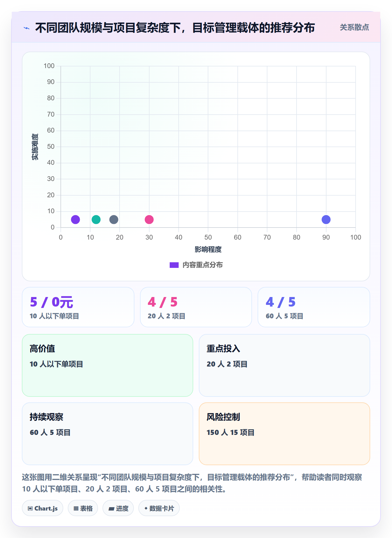
Task: Click tick label 60 on the 实施难度 axis
Action: click(x=51, y=130)
